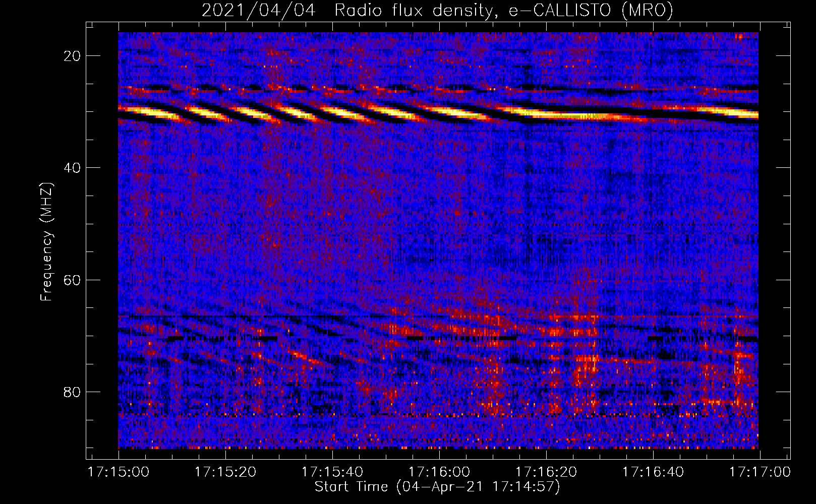This screenshot has width=816, height=504.
Task: Click the thin red band near 26 MHz
Action: coord(438,90)
